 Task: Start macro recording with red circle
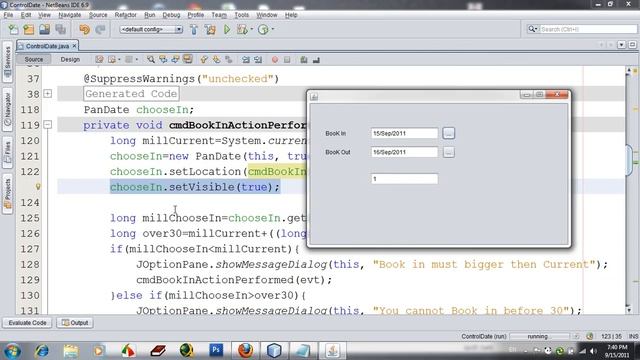pyautogui.click(x=275, y=60)
